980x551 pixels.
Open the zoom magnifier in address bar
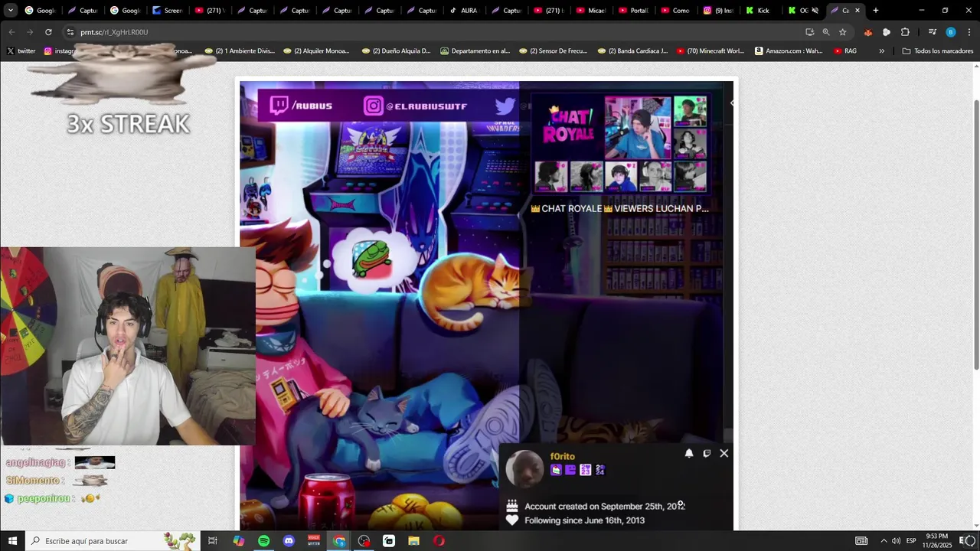(x=826, y=32)
